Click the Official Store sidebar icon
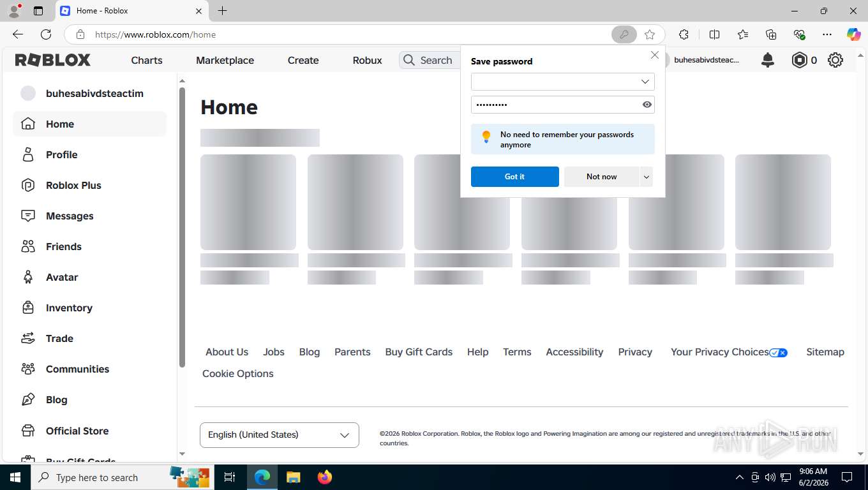 pyautogui.click(x=28, y=431)
